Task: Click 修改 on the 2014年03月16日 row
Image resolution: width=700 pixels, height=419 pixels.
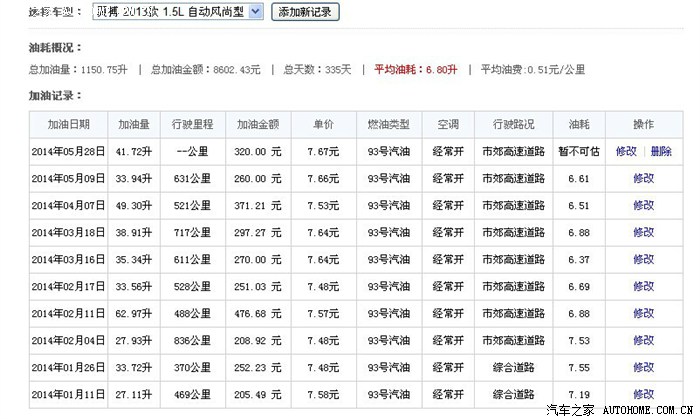Action: [x=643, y=259]
